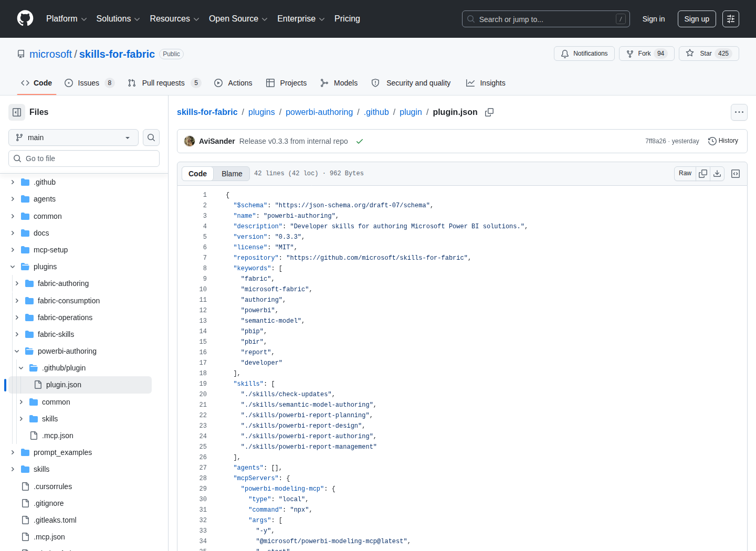
Task: Open the Open Source menu
Action: 238,19
